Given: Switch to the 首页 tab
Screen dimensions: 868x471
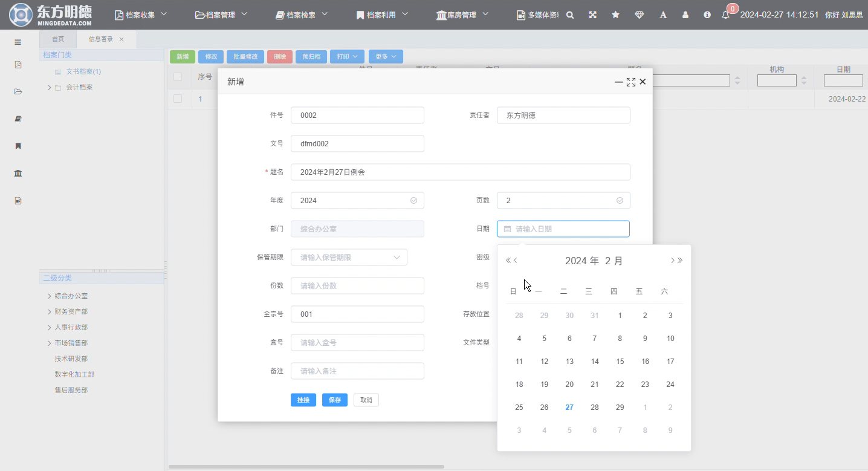Looking at the screenshot, I should [x=57, y=39].
